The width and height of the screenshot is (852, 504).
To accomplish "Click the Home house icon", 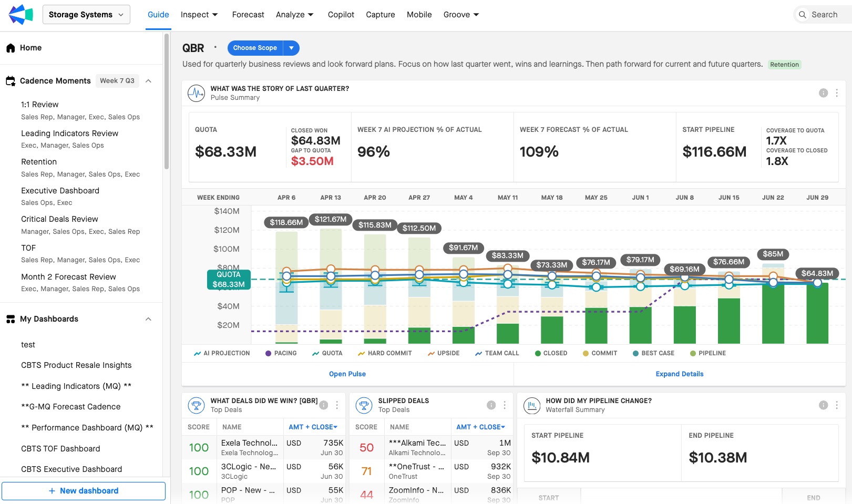I will tap(11, 48).
